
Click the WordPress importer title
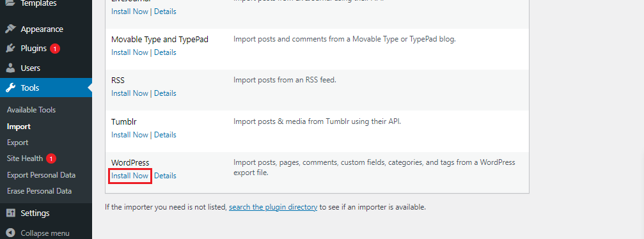[x=130, y=162]
